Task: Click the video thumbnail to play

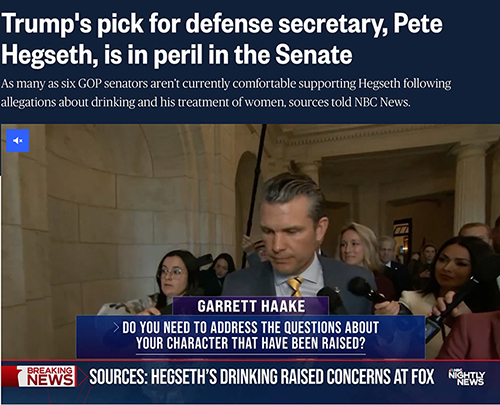Action: click(250, 264)
